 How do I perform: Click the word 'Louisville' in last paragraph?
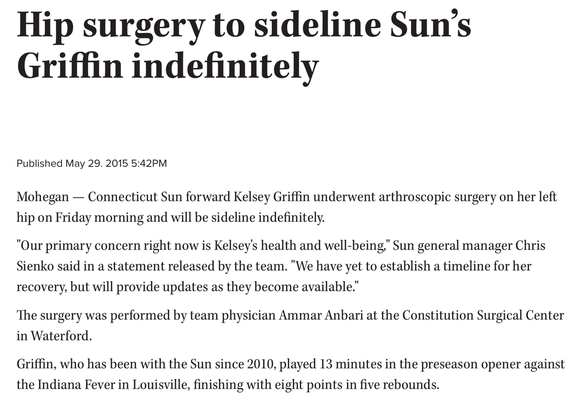coord(161,385)
